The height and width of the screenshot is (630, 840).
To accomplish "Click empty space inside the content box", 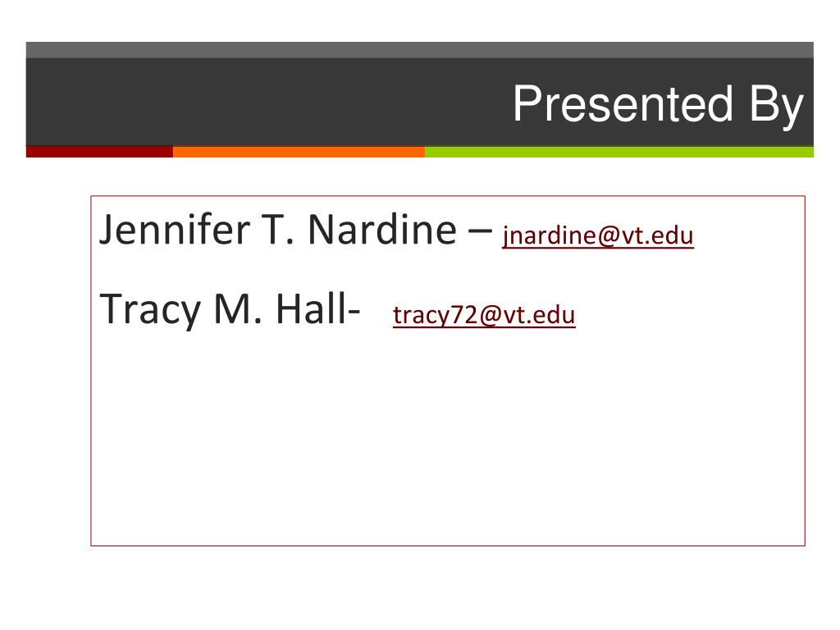I will coord(448,440).
